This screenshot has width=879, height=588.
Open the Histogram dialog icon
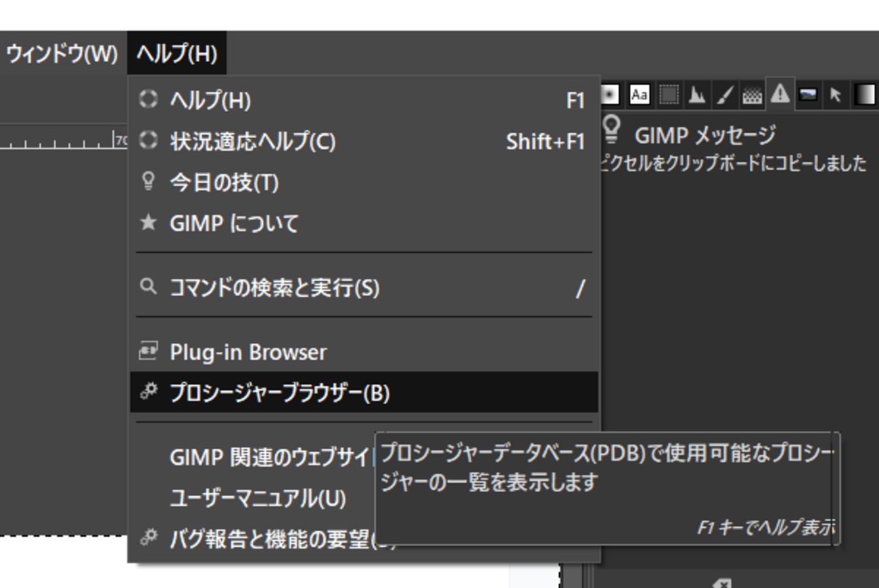[696, 95]
